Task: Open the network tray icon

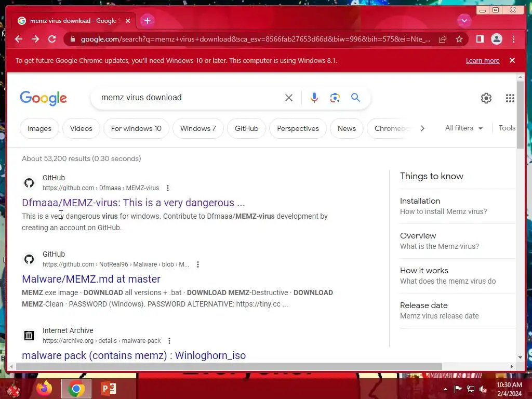Action: (471, 389)
